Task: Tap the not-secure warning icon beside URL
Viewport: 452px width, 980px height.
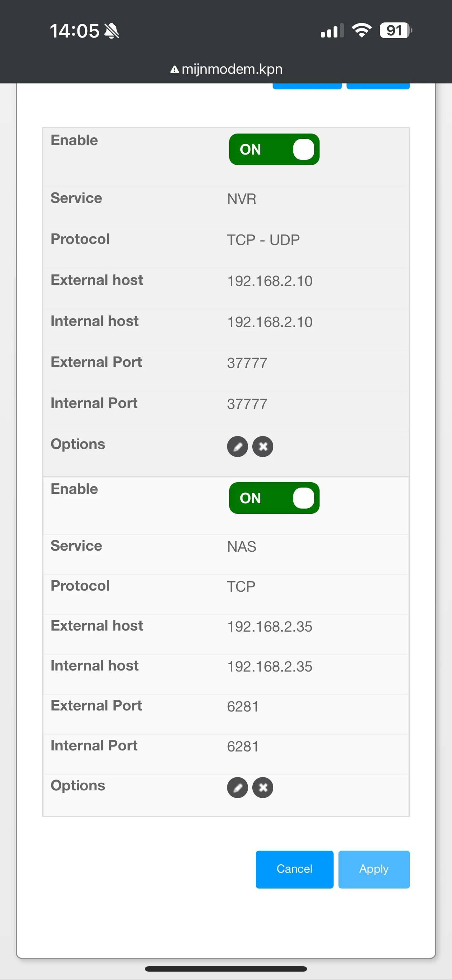Action: 174,70
